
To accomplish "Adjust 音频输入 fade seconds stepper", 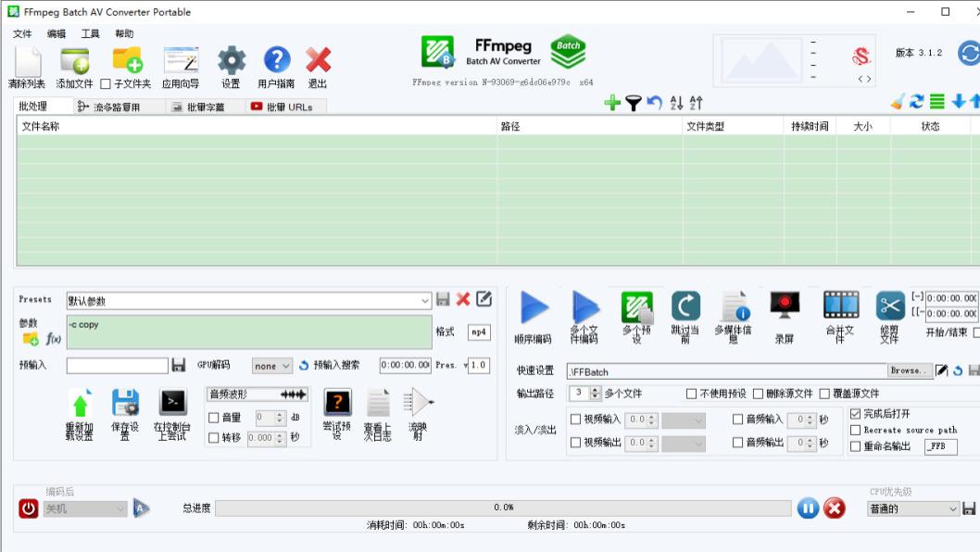I will coord(810,420).
